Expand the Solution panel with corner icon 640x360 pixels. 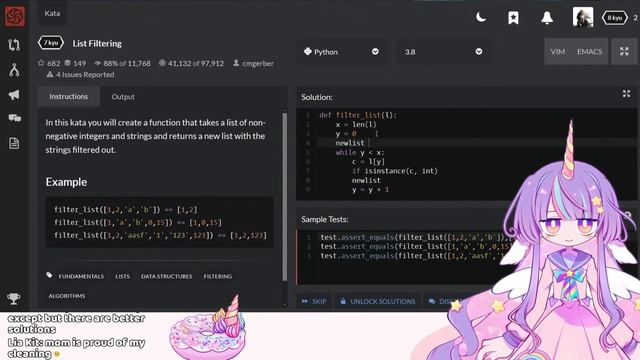point(627,94)
